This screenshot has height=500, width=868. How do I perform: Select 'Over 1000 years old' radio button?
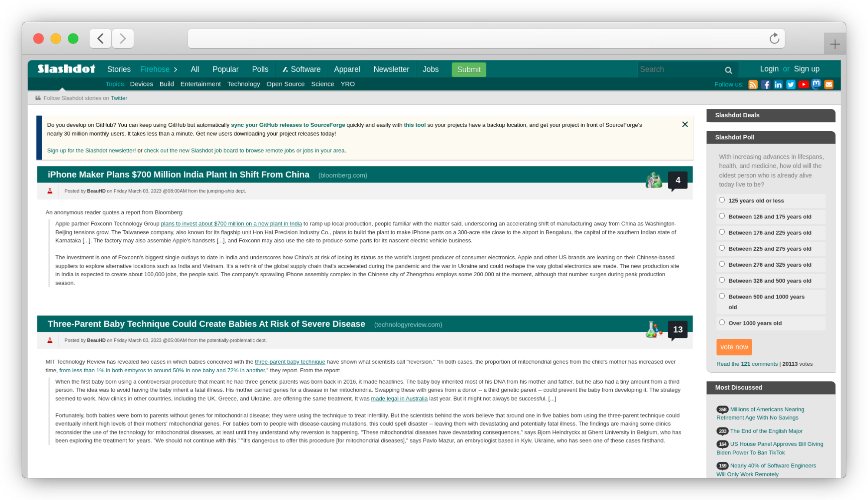pos(721,322)
